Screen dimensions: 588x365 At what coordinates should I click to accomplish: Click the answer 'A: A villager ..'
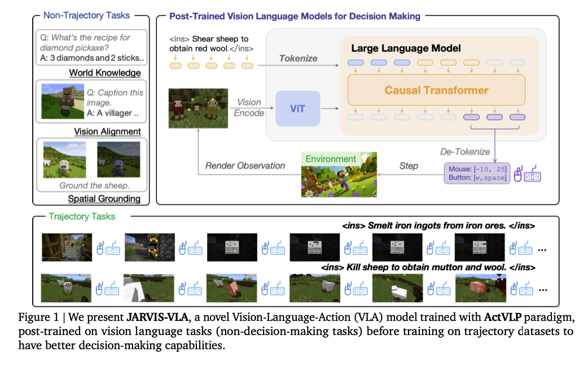[112, 113]
